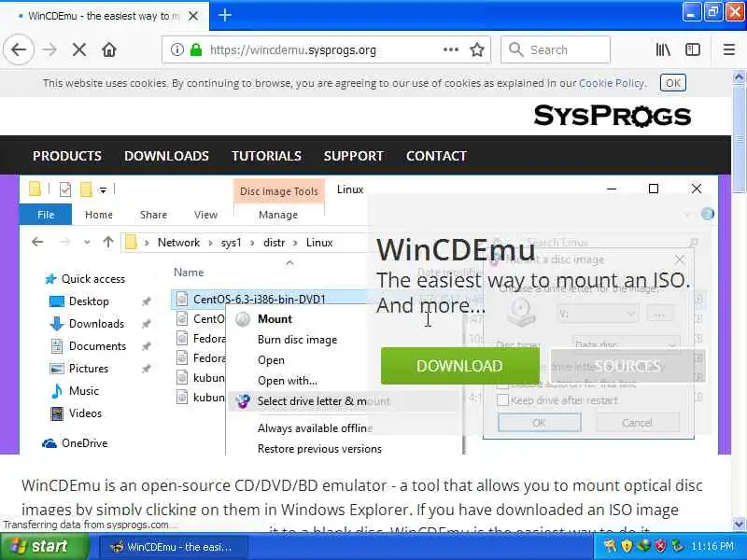Choose Burn disc image entry
Viewport: 747px width, 560px height.
297,340
